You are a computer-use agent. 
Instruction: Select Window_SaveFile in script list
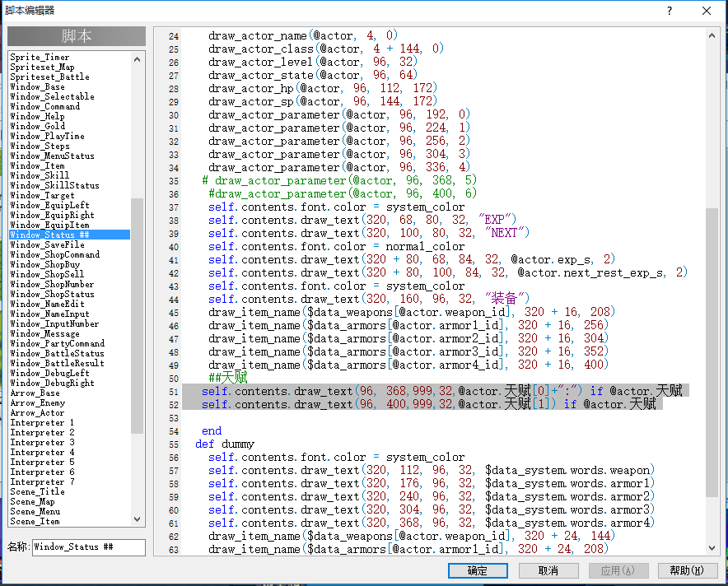tap(70, 244)
